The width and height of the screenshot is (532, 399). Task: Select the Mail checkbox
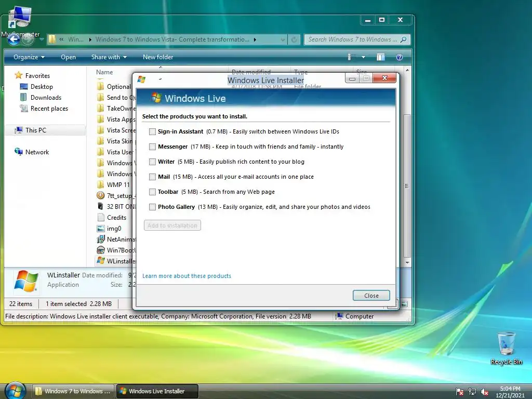pos(152,177)
